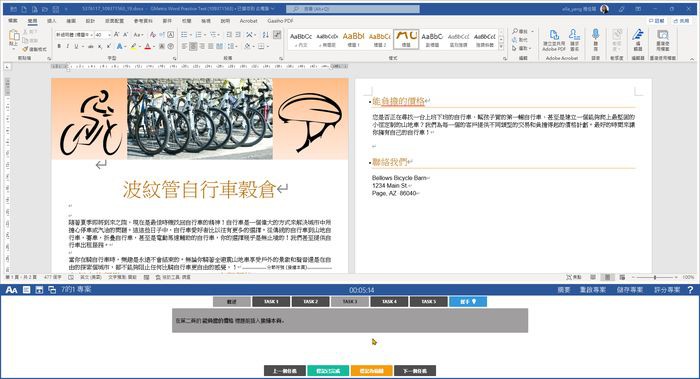
Task: Click the Share button at top right
Action: (682, 21)
